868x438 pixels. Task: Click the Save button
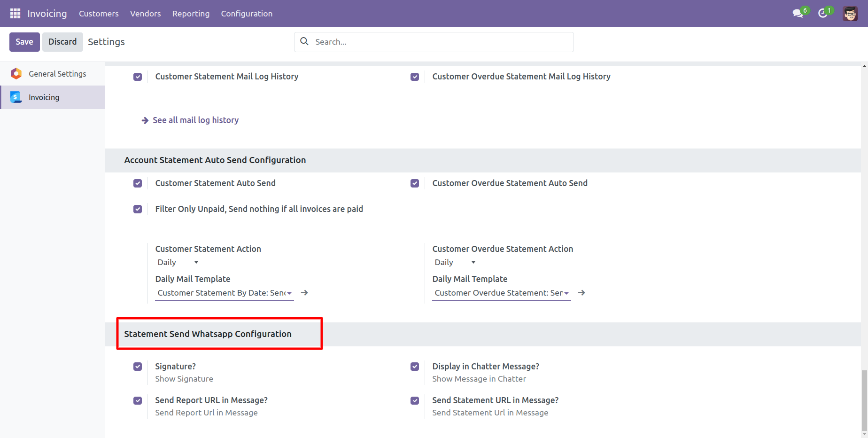tap(24, 42)
